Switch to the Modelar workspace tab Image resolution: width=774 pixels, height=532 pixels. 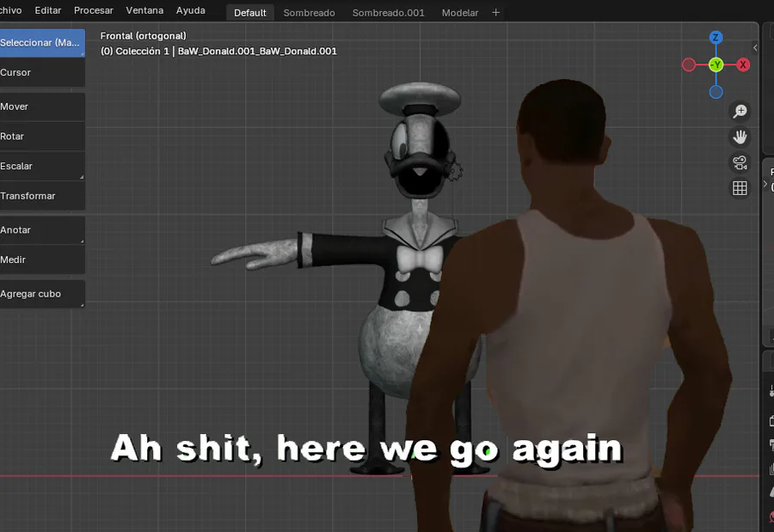point(459,13)
